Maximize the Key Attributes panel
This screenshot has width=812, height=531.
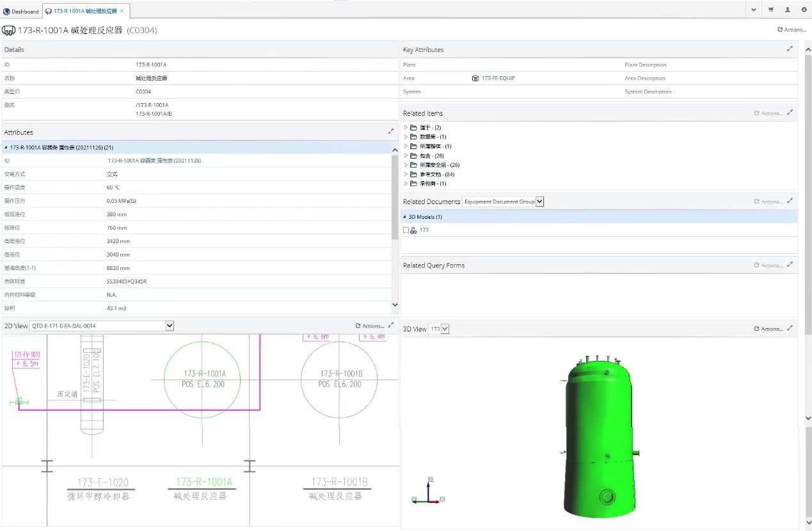pos(790,49)
